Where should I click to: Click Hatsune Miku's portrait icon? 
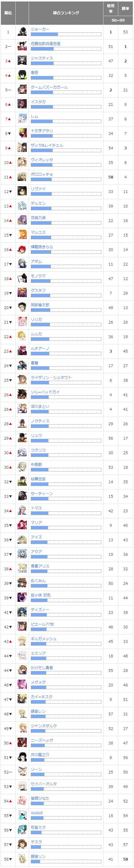(x=22, y=830)
